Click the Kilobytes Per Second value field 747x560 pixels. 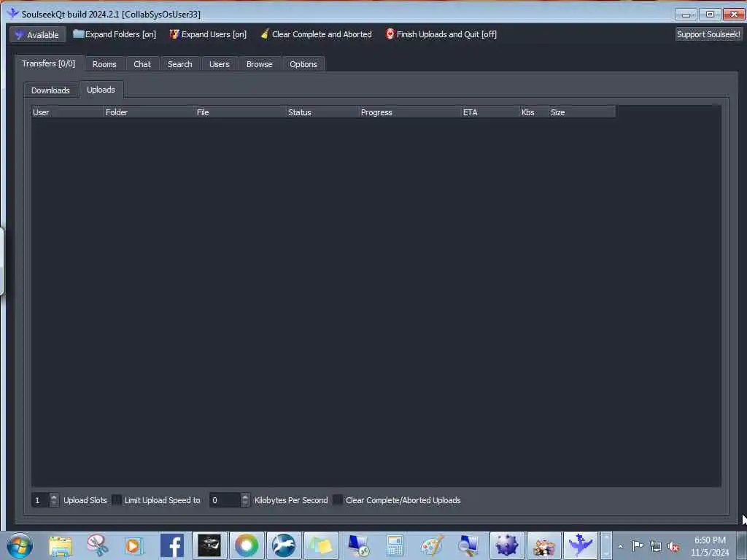pos(225,500)
